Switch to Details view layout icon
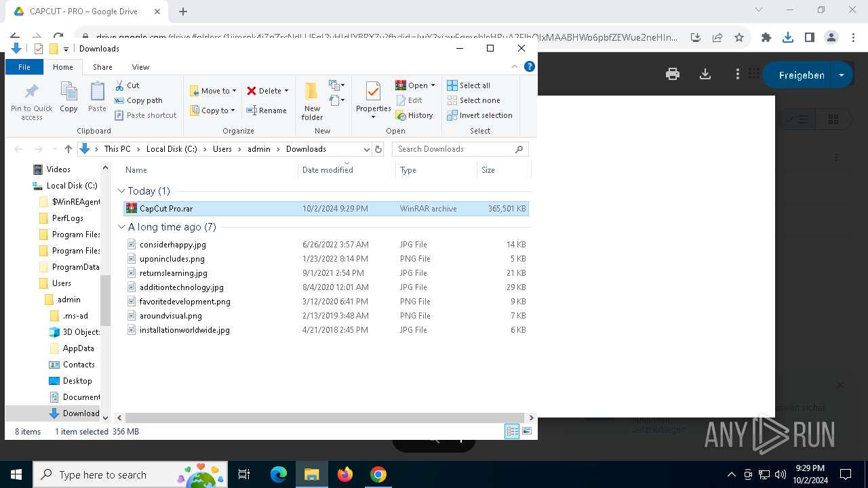This screenshot has height=488, width=868. [x=512, y=431]
